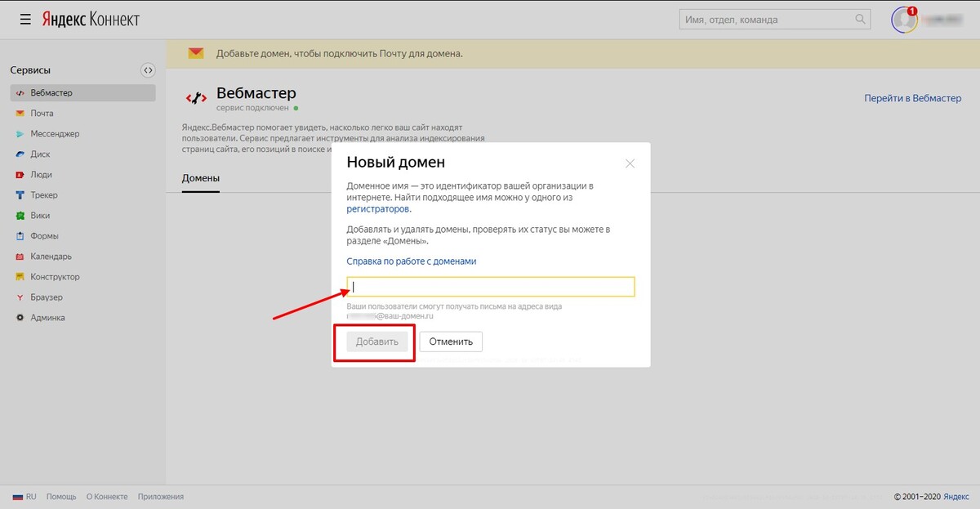Focus the domain name input field

coord(491,287)
